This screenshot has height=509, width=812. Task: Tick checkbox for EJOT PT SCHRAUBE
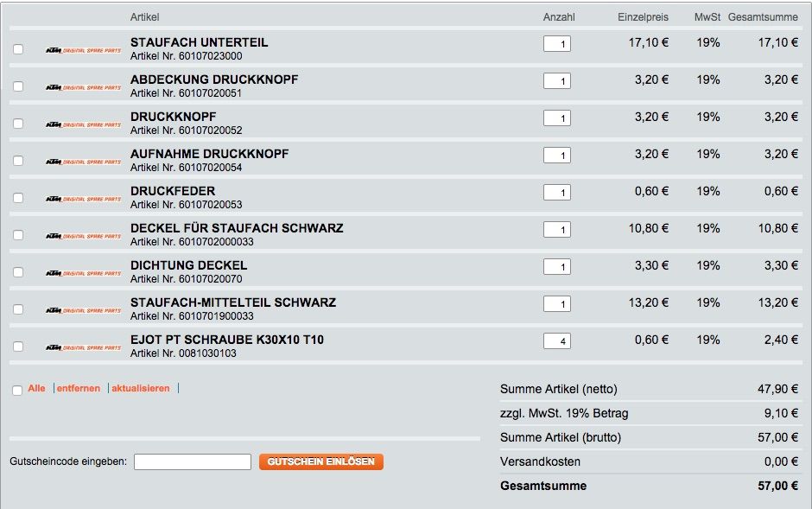[x=18, y=347]
